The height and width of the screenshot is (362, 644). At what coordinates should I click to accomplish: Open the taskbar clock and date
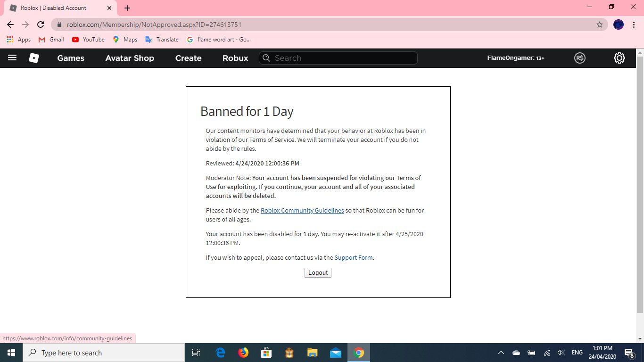coord(603,353)
